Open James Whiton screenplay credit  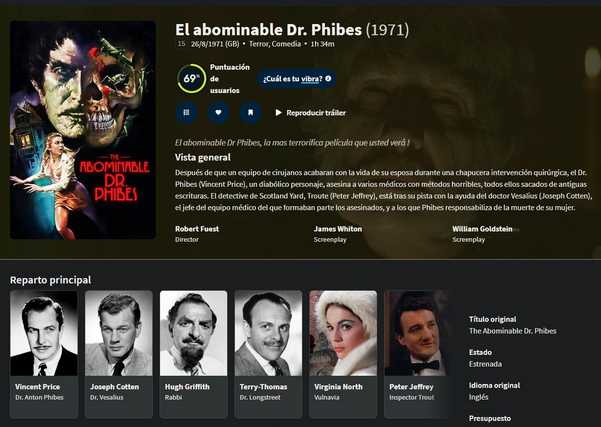(x=338, y=229)
